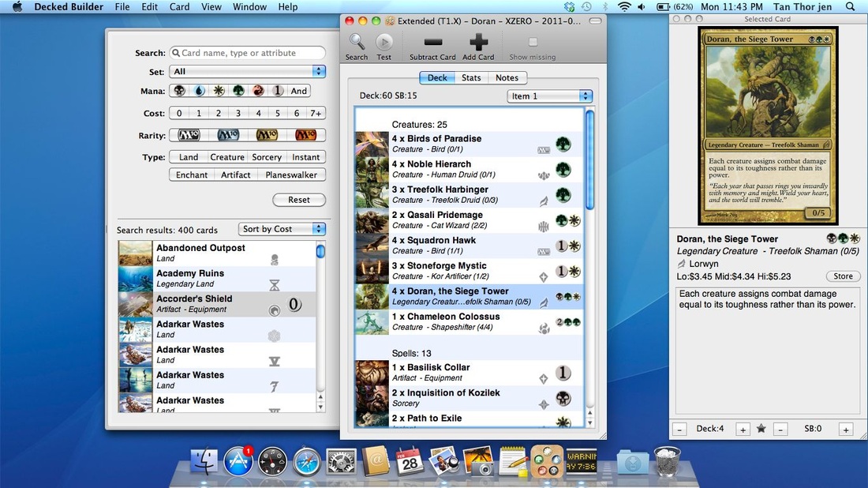Open the Card menu in menu bar

pos(180,7)
